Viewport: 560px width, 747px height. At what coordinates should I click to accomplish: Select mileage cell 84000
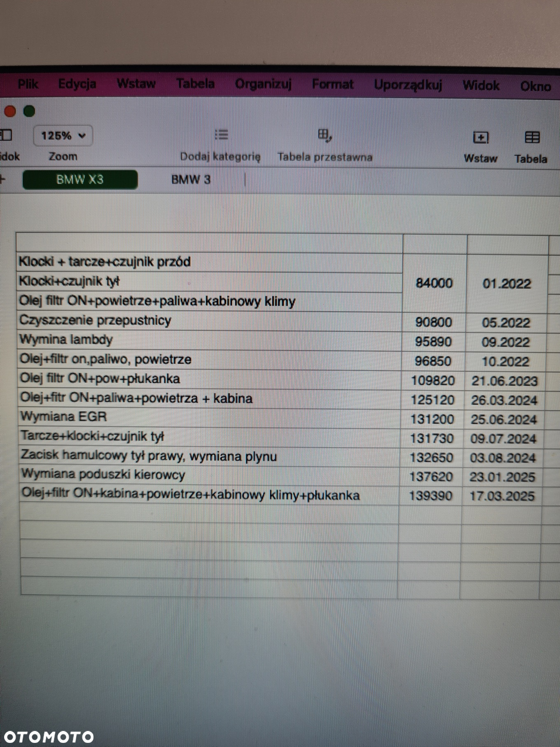[434, 283]
